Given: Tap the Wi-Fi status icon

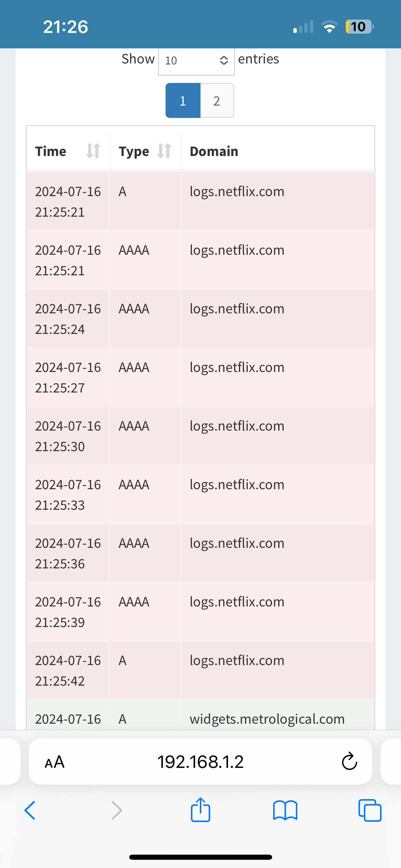Looking at the screenshot, I should tap(329, 26).
